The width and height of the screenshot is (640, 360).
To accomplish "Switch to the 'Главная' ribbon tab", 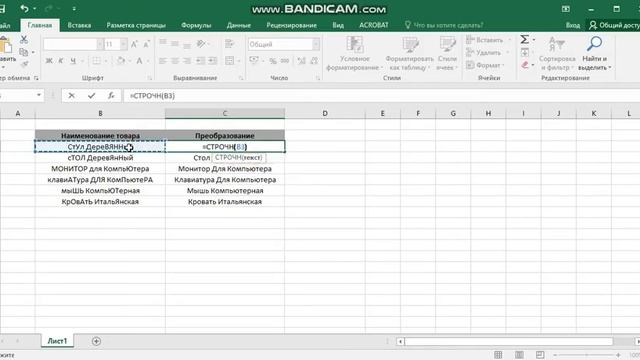I will pyautogui.click(x=40, y=25).
